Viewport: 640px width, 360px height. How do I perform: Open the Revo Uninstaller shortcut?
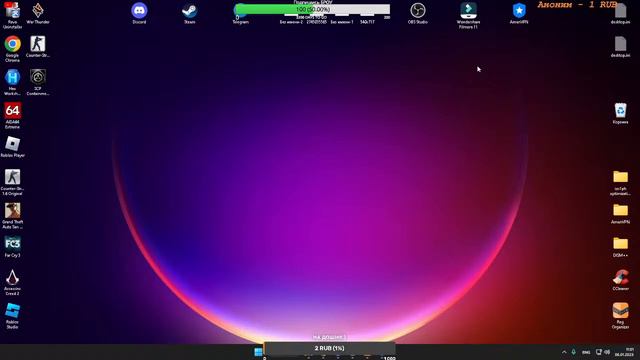[x=12, y=15]
